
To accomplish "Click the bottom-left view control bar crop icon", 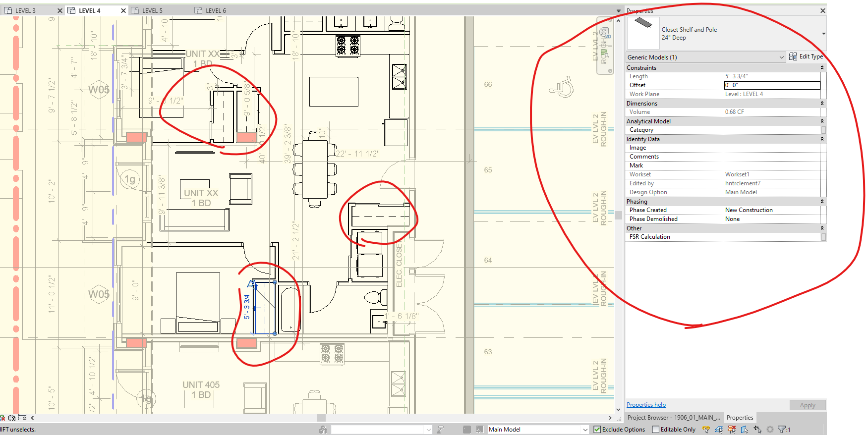I will pos(12,418).
